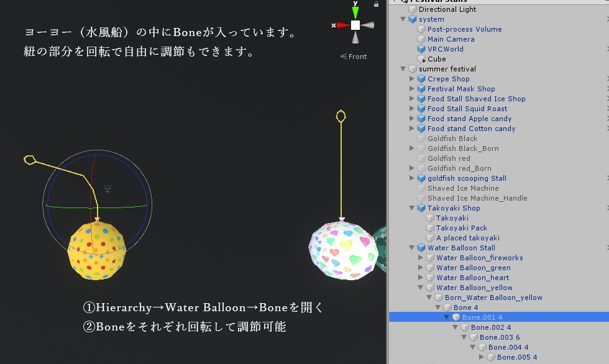Click the red X axis cone on the gizmo
Viewport: 609px width, 364px height.
tap(343, 25)
